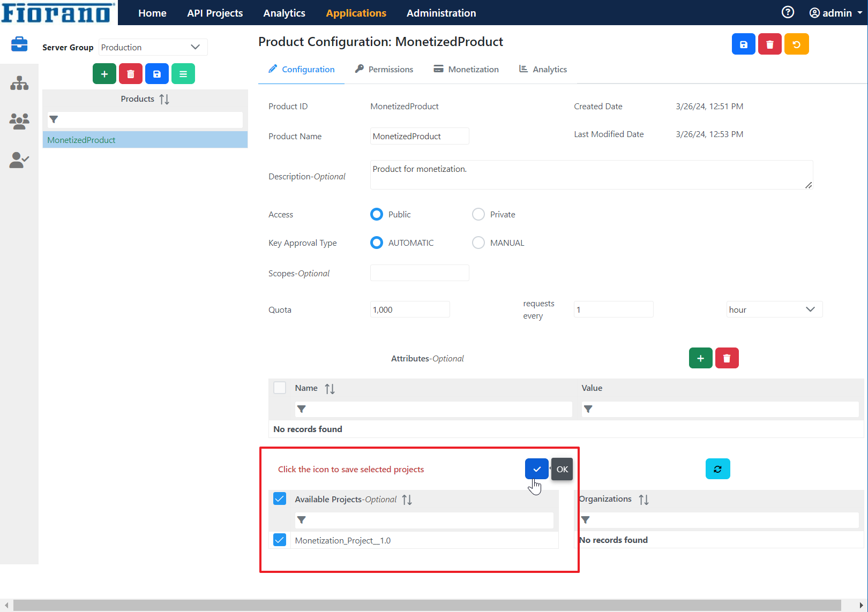
Task: Click the scrollbar right arrow
Action: (x=861, y=605)
